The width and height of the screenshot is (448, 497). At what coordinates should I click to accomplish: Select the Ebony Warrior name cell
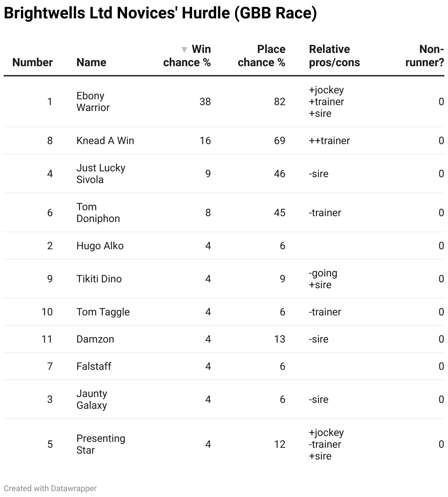[x=93, y=102]
